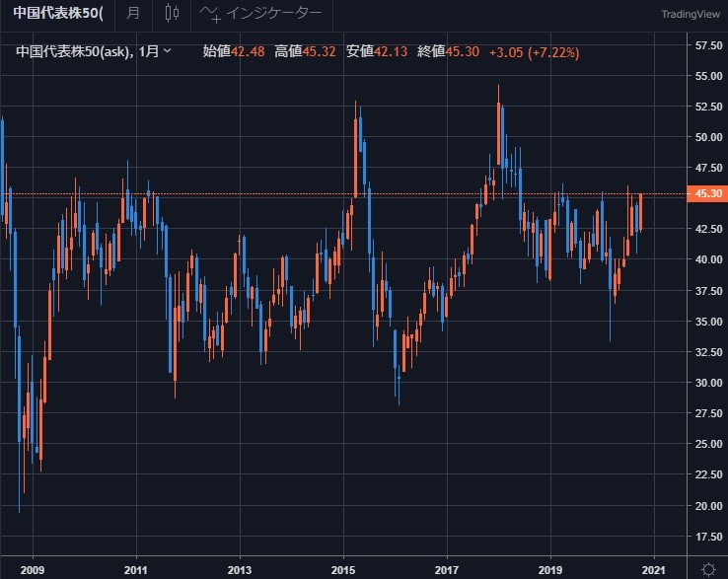Viewport: 728px width, 579px height.
Task: Open the candlestick chart style selector
Action: 172,13
